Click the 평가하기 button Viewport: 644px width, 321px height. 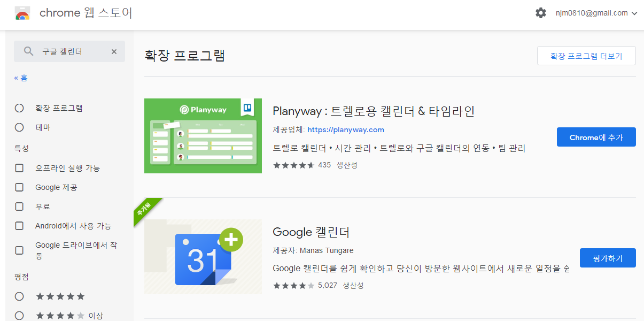(608, 258)
